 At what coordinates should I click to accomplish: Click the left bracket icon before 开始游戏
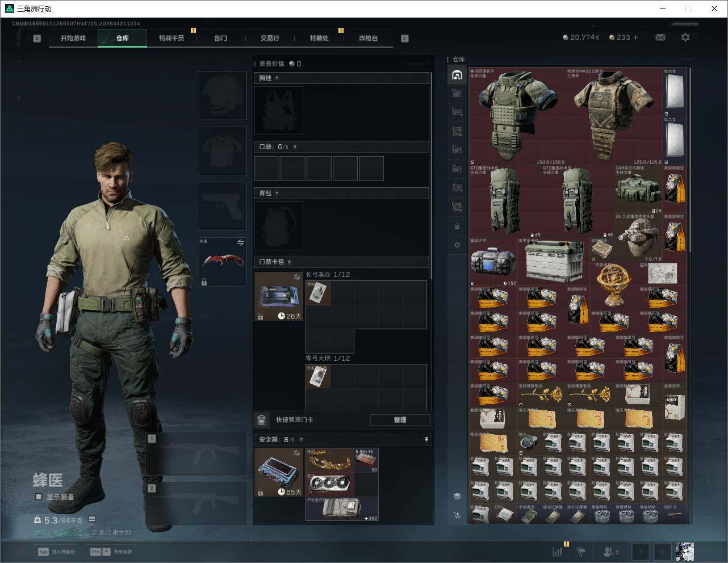pyautogui.click(x=37, y=39)
